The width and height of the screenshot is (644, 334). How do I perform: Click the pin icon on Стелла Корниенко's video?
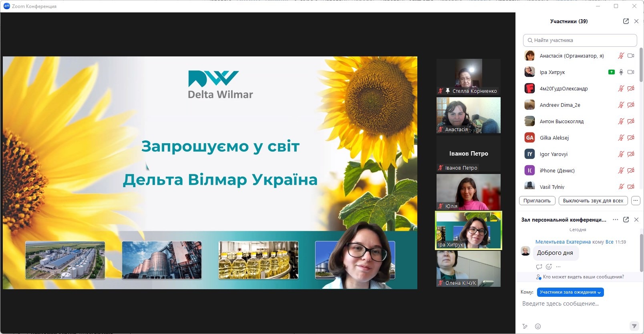447,91
